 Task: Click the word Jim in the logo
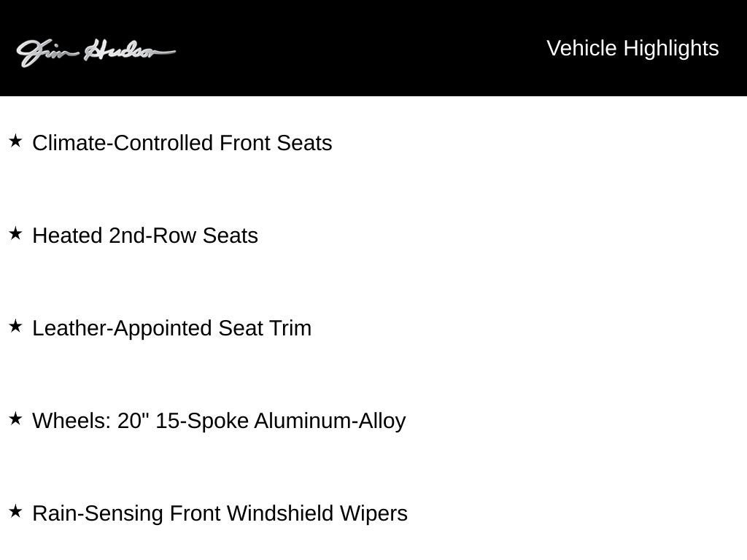coord(47,52)
